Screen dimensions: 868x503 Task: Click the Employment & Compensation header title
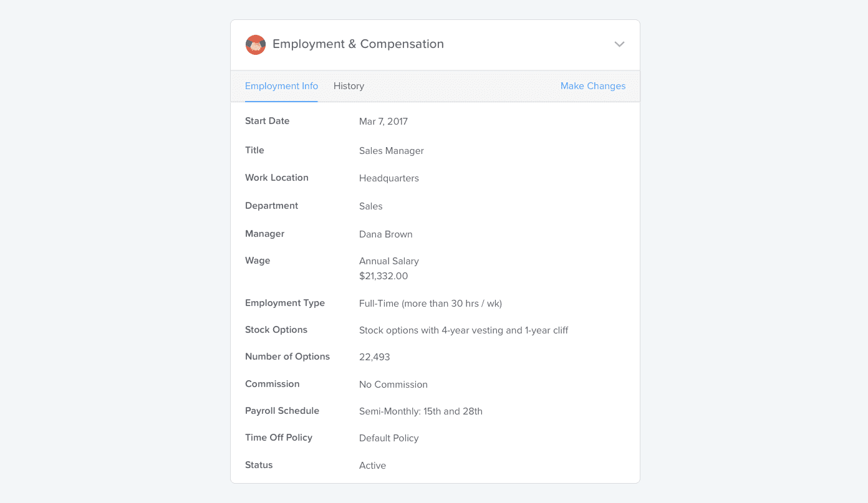click(358, 44)
